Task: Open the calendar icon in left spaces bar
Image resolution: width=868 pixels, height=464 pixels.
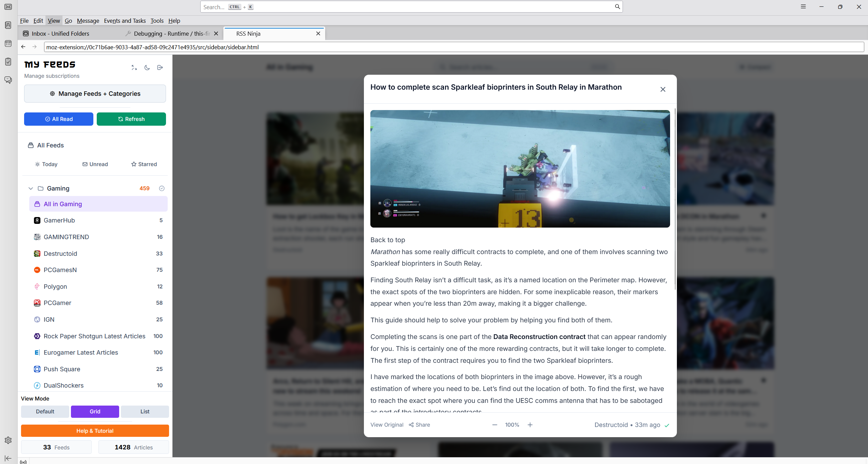Action: pyautogui.click(x=8, y=43)
